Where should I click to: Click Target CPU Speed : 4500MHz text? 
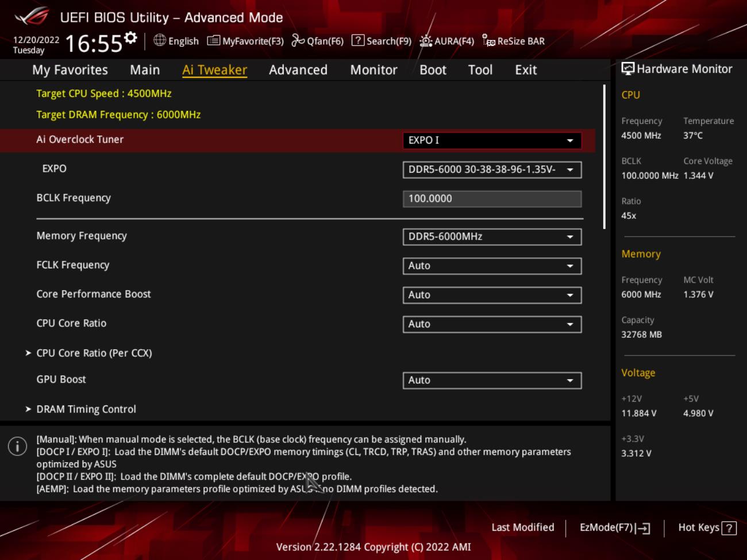coord(104,94)
